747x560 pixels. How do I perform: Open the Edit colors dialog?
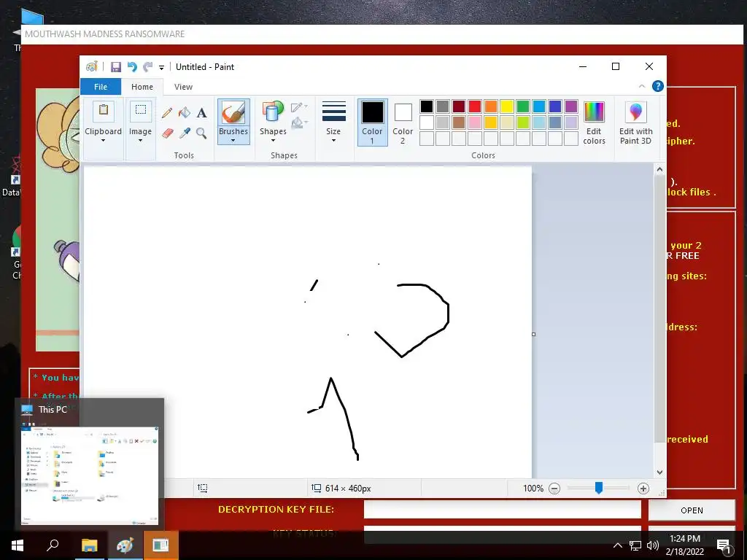tap(594, 122)
